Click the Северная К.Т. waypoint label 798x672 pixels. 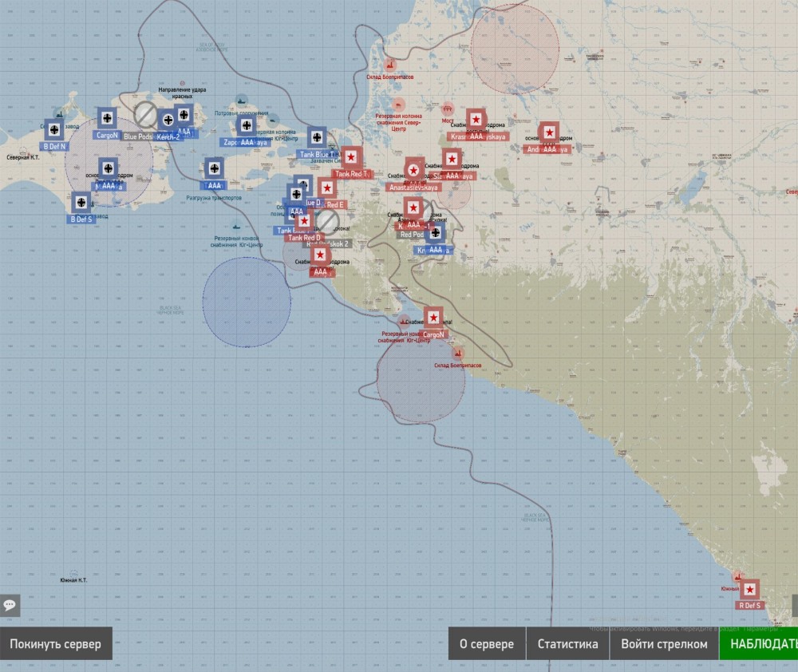pos(22,157)
